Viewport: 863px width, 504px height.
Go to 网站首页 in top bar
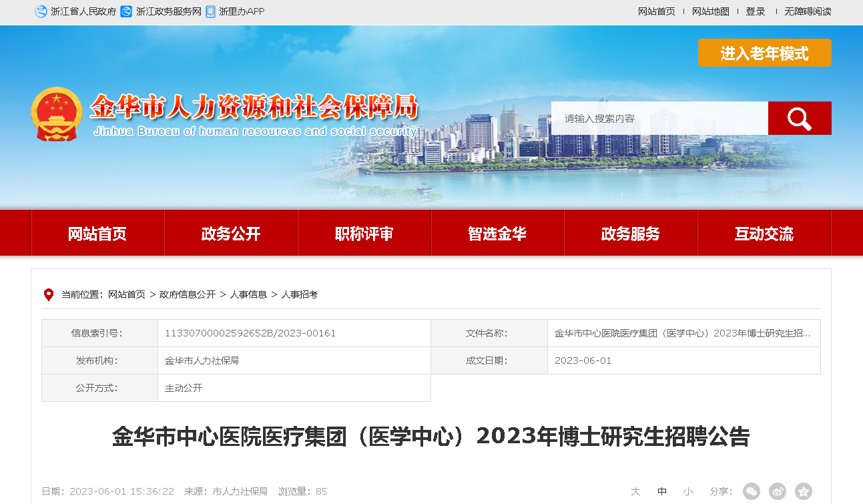[x=657, y=11]
